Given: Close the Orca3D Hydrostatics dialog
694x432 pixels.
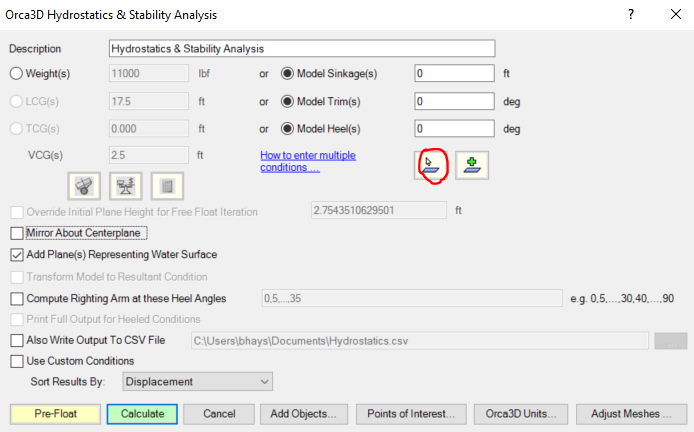Looking at the screenshot, I should click(676, 14).
